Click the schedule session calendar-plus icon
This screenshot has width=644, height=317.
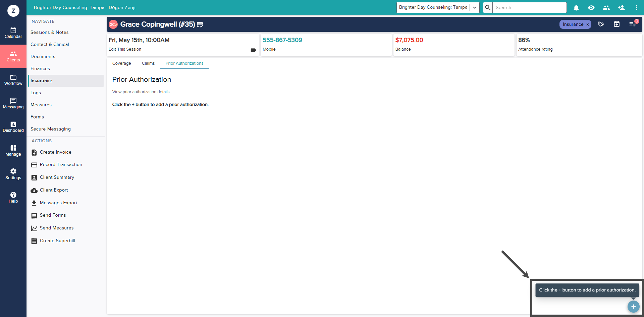pos(617,24)
